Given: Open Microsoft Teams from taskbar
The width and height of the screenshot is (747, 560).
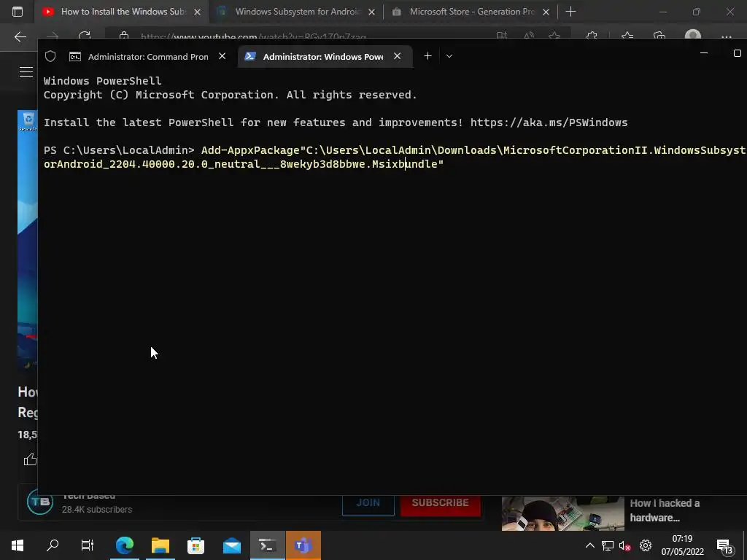Looking at the screenshot, I should (303, 545).
